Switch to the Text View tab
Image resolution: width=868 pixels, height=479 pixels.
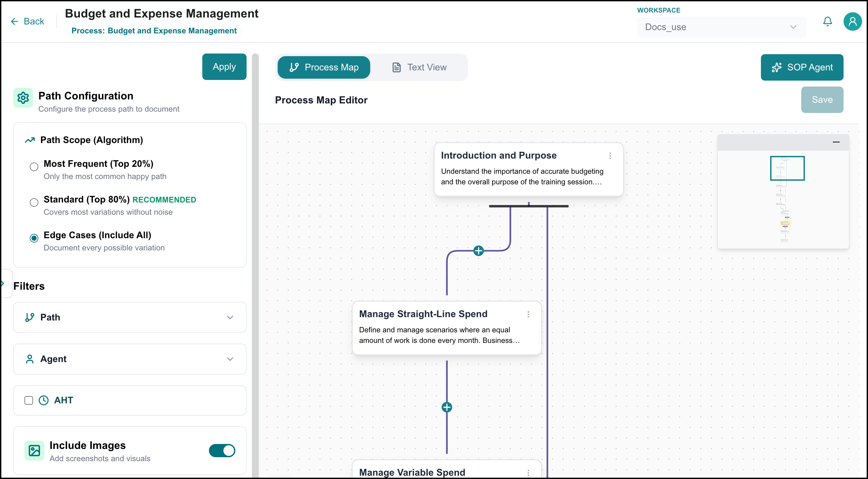click(x=419, y=67)
